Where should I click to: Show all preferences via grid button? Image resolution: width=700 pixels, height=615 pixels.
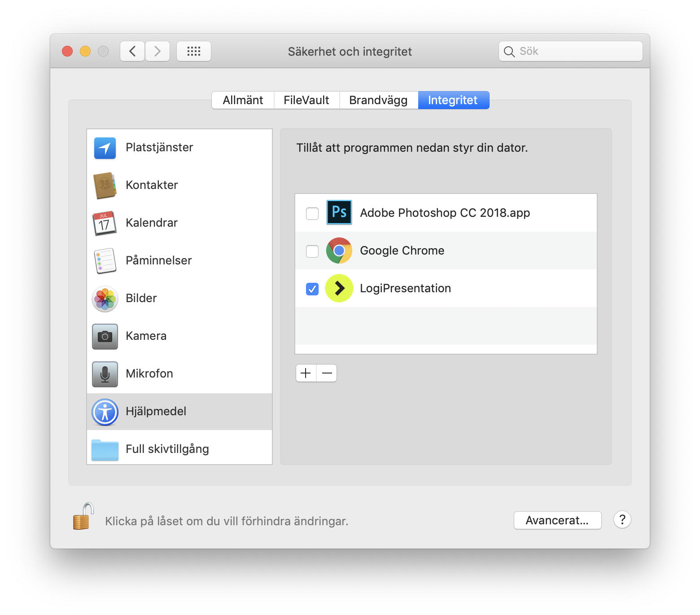194,51
